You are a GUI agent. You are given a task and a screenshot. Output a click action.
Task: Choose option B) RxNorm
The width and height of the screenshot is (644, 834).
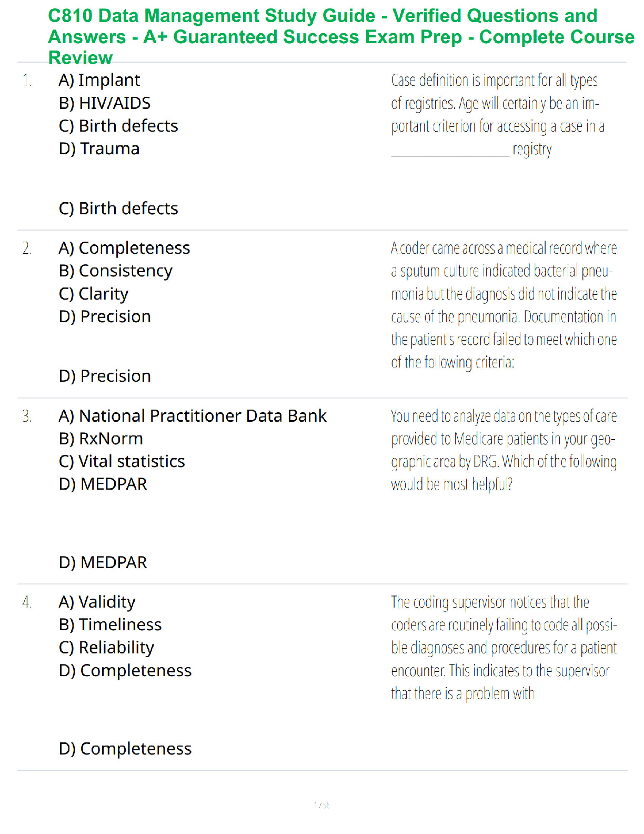101,439
